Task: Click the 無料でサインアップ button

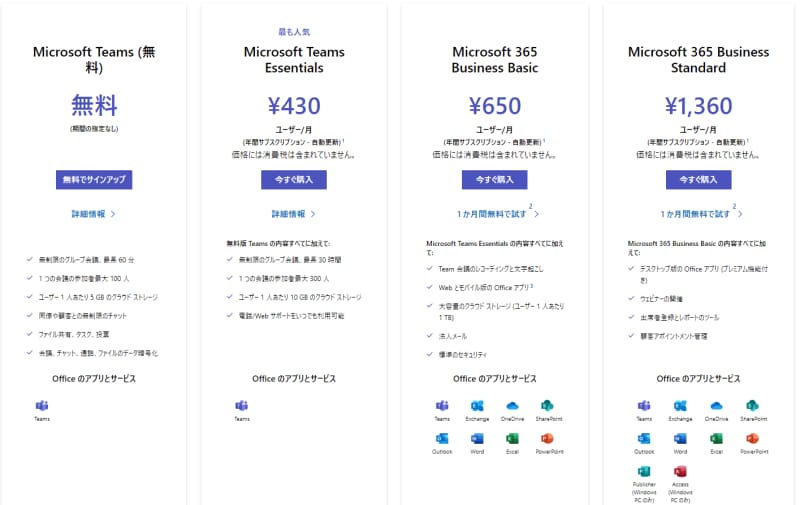Action: tap(94, 180)
